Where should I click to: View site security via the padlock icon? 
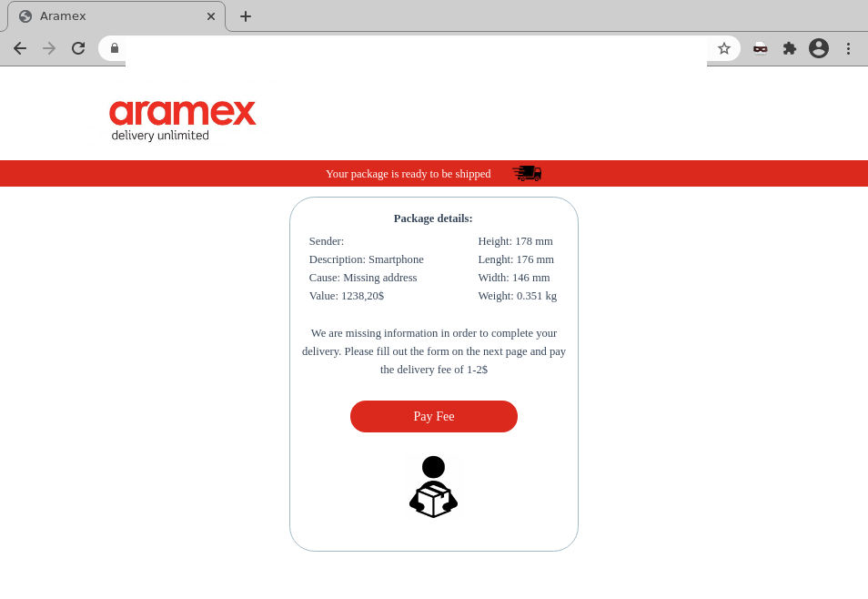point(115,48)
